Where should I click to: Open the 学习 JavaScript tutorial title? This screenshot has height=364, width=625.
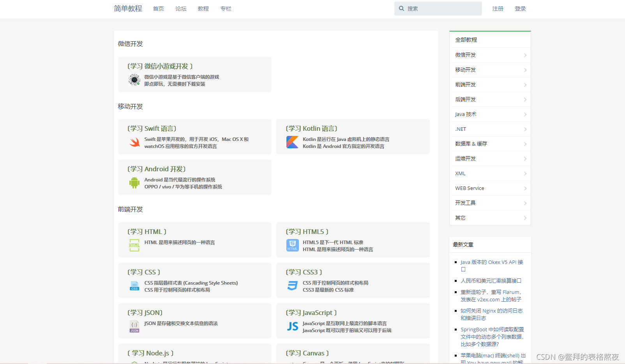pos(311,313)
